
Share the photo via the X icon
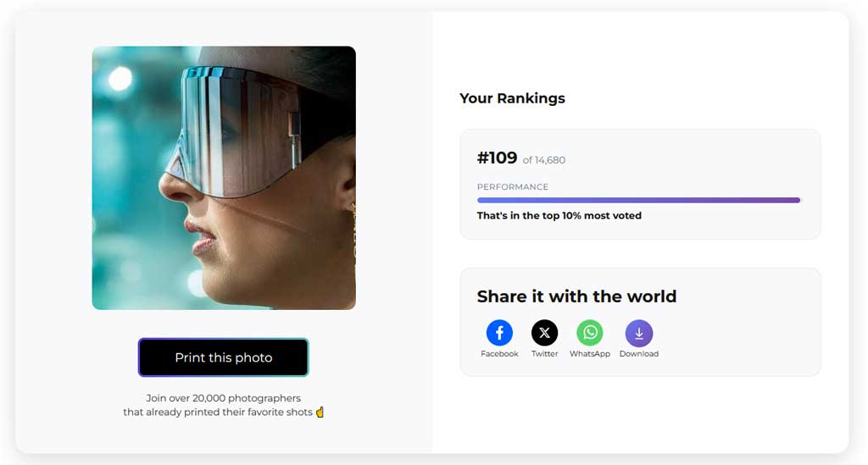(x=544, y=333)
